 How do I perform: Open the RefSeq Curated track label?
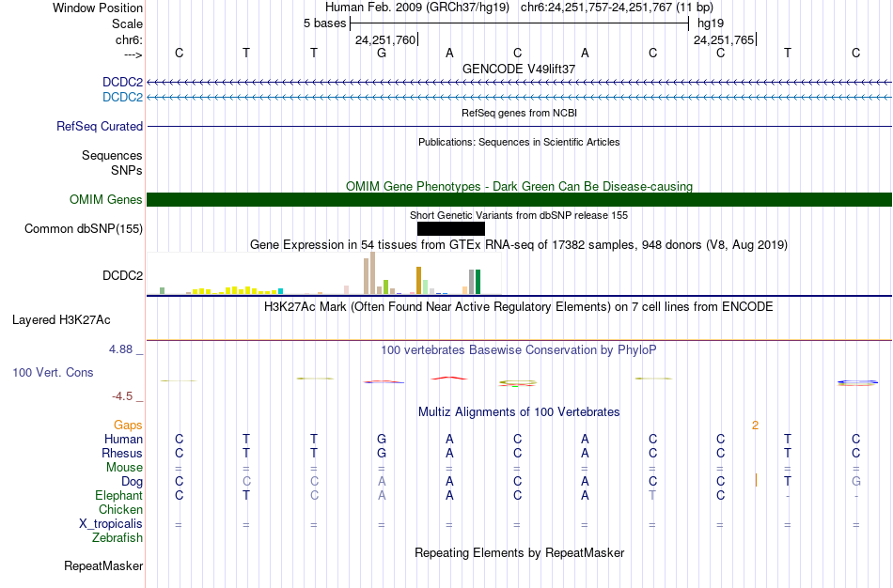click(x=100, y=127)
